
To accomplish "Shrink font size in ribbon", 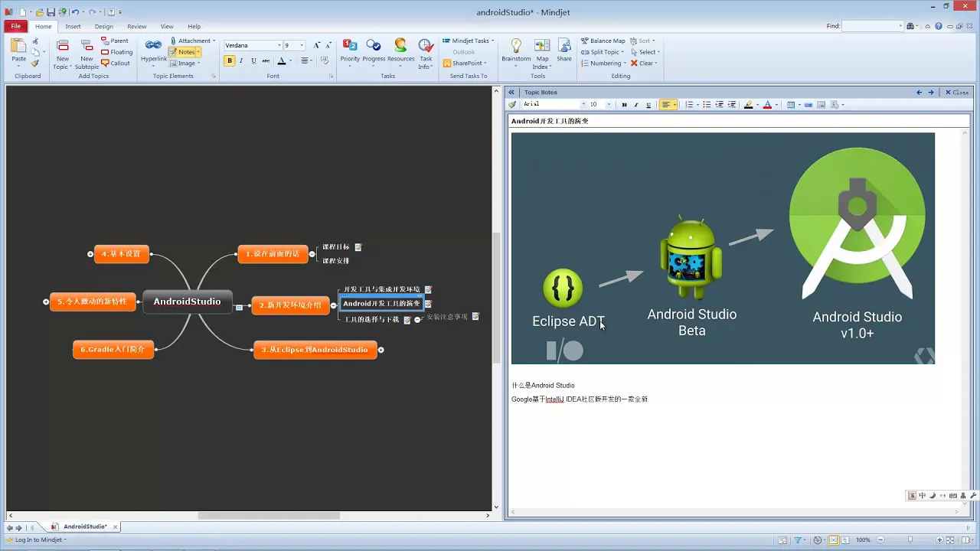I will [x=327, y=45].
